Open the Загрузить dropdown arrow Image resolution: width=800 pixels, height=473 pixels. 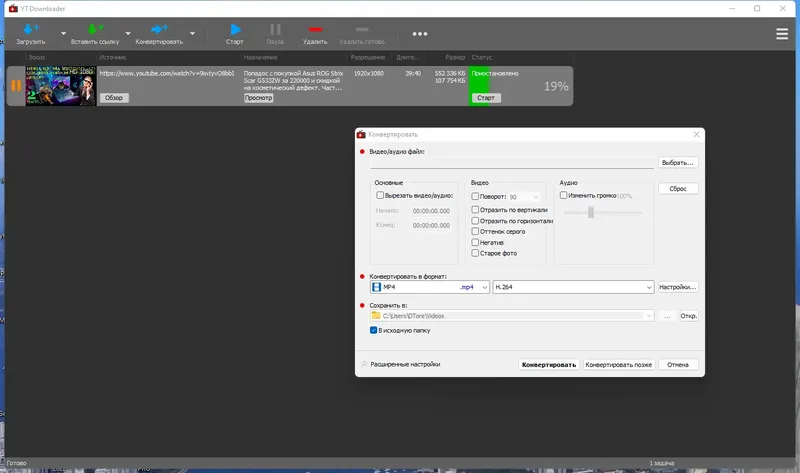(x=63, y=34)
